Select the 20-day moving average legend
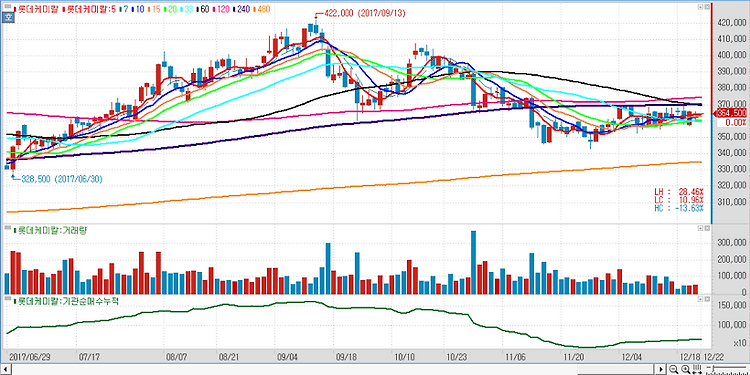The image size is (750, 375). [170, 9]
